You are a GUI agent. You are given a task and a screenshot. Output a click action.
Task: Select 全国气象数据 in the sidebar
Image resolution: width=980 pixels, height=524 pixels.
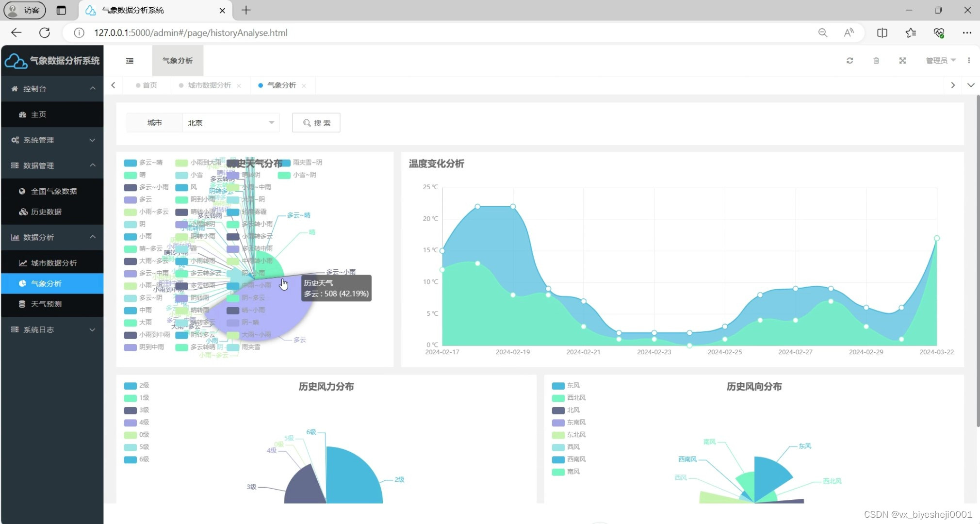tap(53, 191)
